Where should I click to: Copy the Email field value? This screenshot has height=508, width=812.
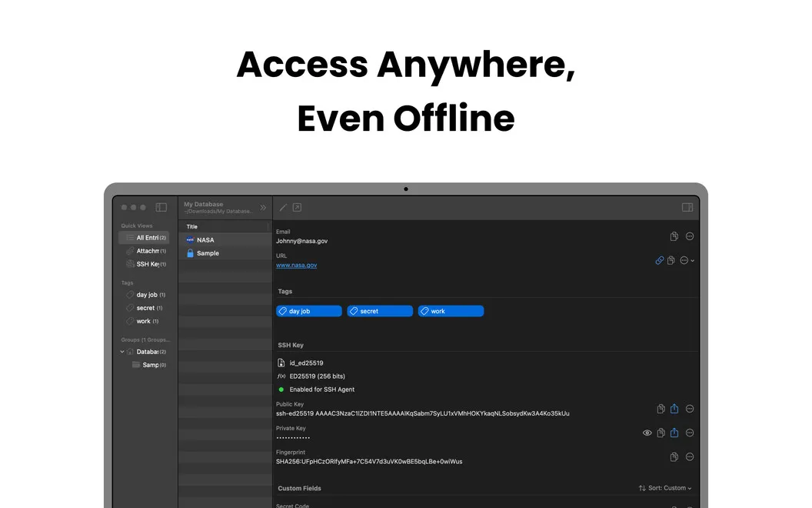(x=674, y=236)
